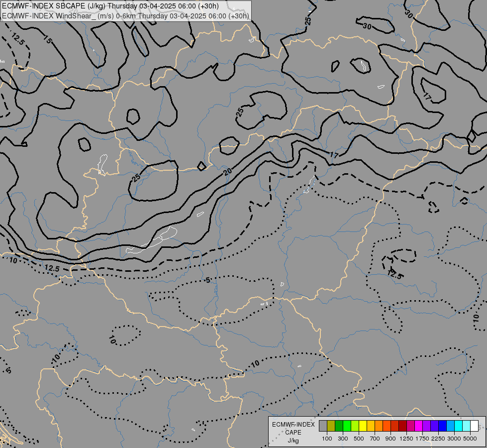Click the SBCAPE title line text
The height and width of the screenshot is (448, 487).
110,6
